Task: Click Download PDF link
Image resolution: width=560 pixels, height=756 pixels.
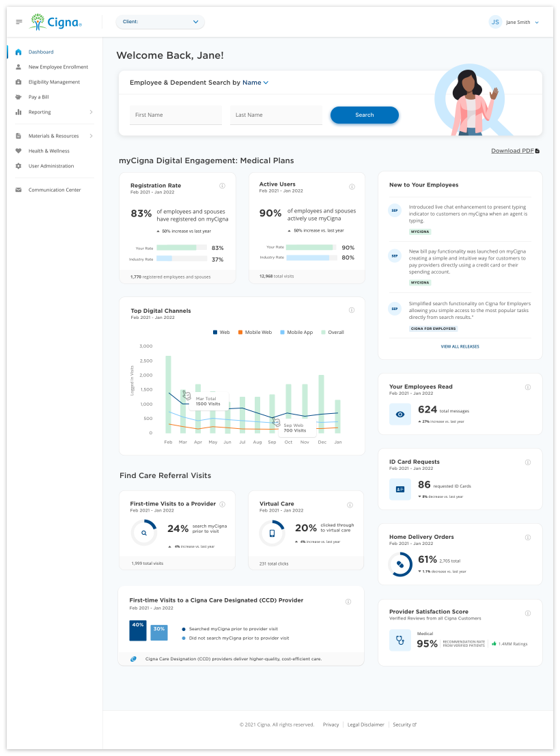Action: click(x=515, y=151)
